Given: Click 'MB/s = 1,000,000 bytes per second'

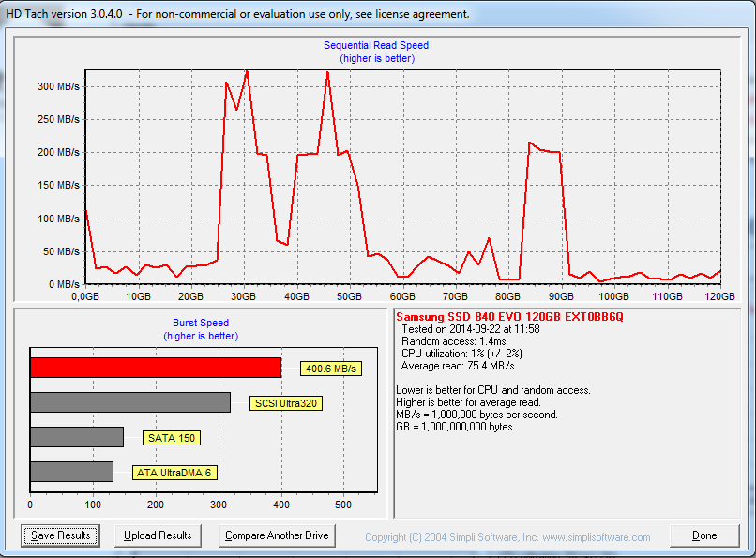Looking at the screenshot, I should (476, 415).
